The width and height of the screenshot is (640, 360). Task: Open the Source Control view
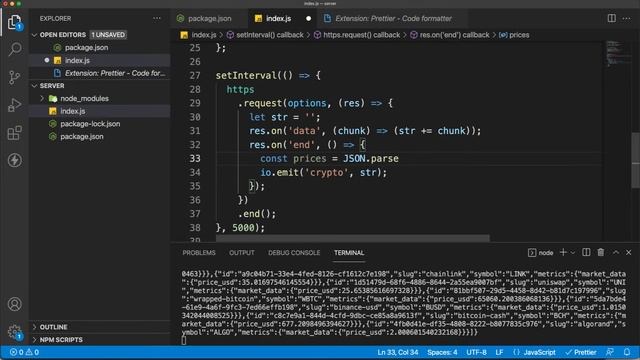15,77
